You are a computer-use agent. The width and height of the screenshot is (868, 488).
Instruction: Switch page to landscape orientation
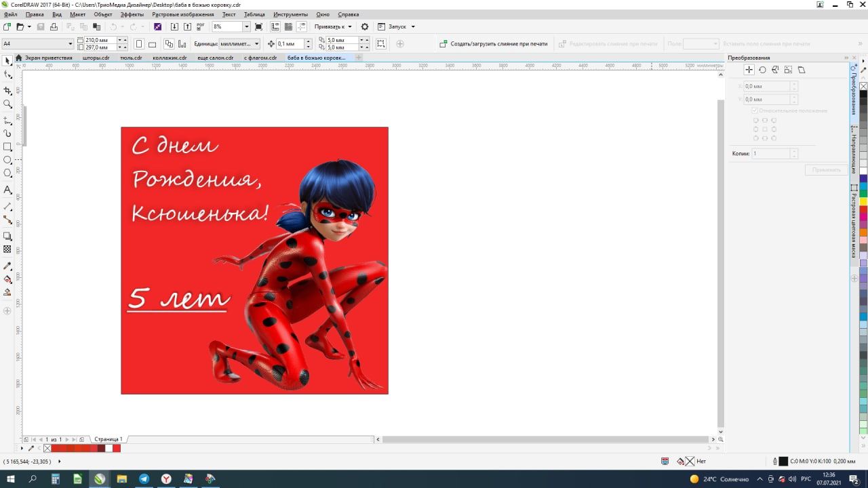point(152,44)
